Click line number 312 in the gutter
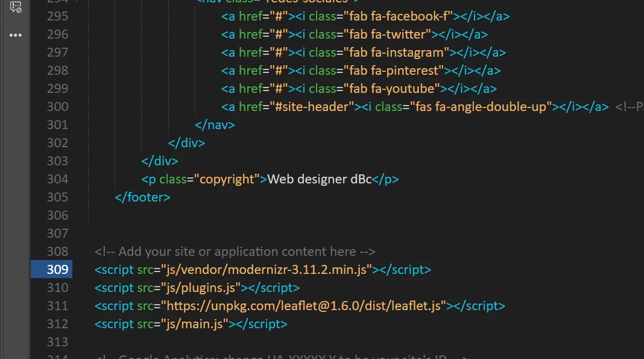Screen dimensions: 644x359 point(57,323)
